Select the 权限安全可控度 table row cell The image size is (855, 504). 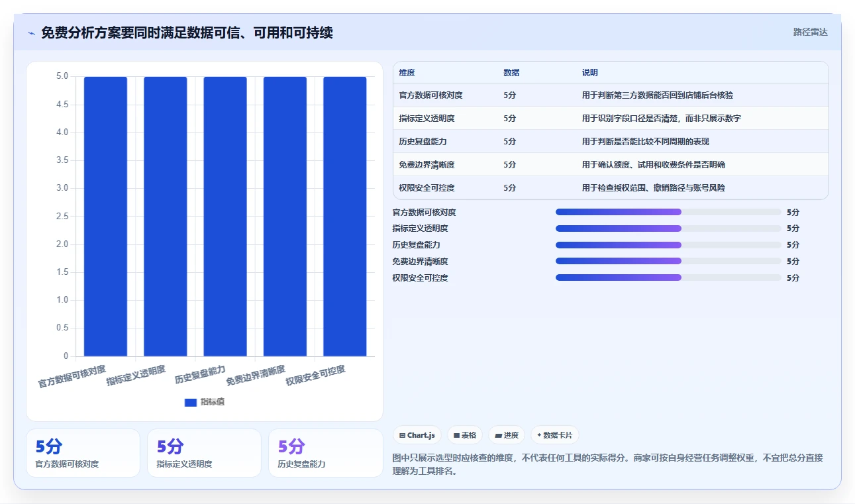point(427,188)
